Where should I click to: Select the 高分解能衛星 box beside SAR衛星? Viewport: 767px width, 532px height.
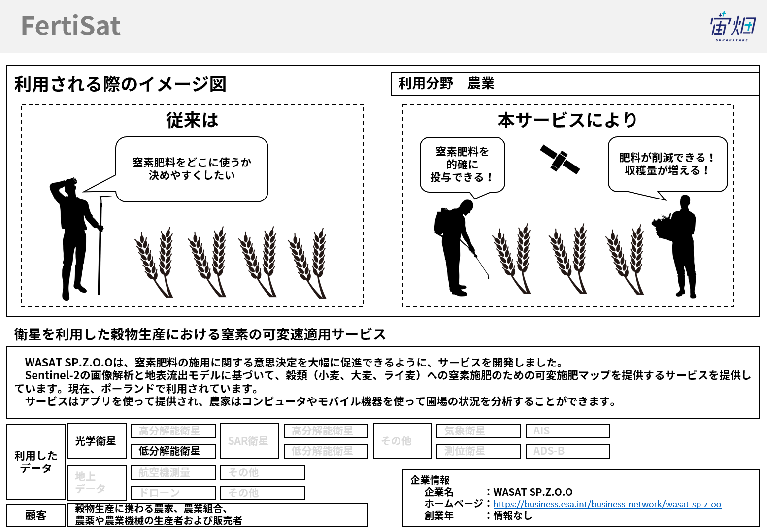(326, 431)
